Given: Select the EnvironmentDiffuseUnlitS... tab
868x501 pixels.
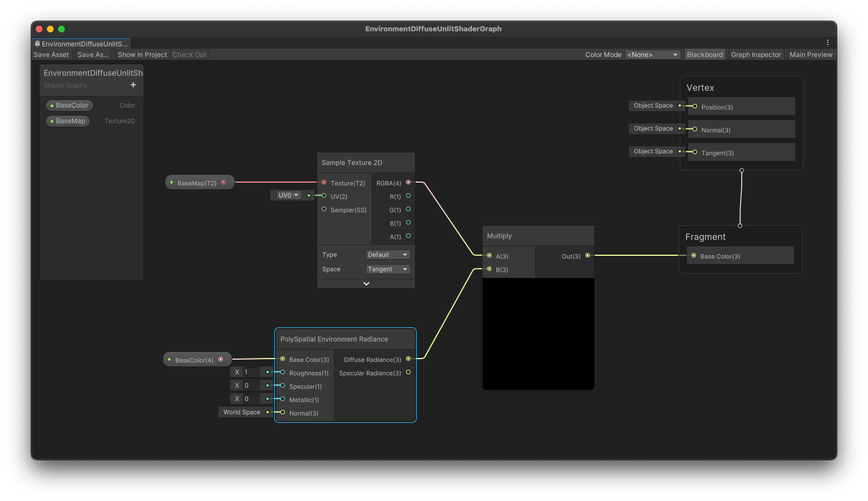Looking at the screenshot, I should pos(82,44).
